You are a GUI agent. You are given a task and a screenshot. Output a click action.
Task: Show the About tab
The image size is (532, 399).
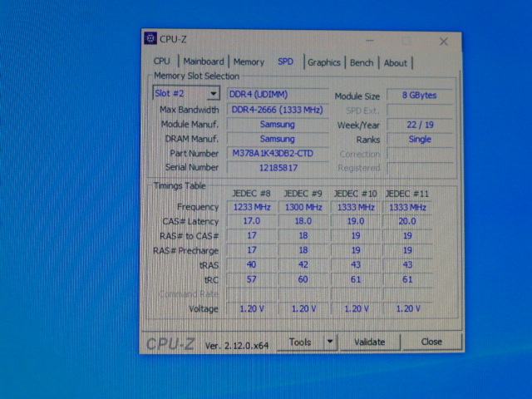point(396,63)
